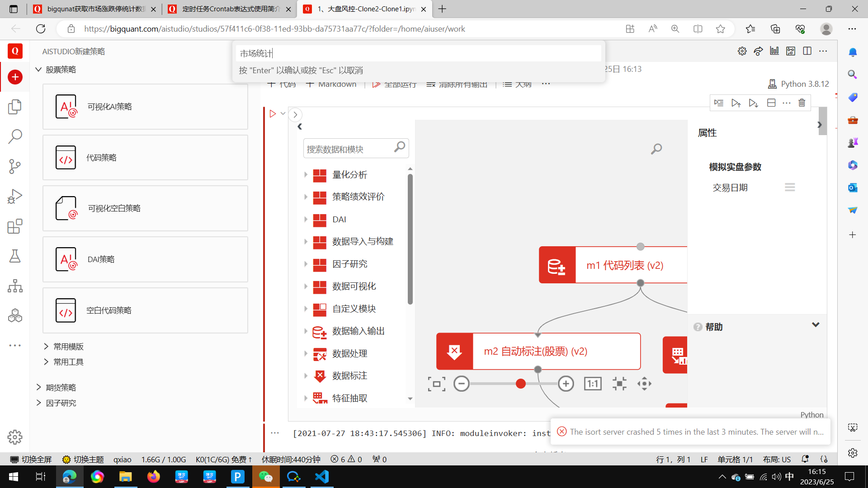Open the Explorer files icon in sidebar
This screenshot has width=868, height=488.
click(15, 107)
